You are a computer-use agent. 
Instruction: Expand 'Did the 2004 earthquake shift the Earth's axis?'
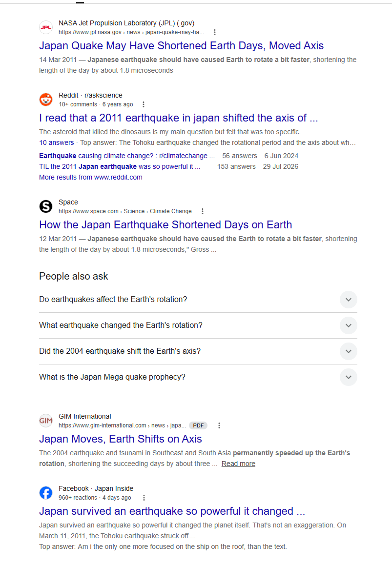tap(198, 351)
